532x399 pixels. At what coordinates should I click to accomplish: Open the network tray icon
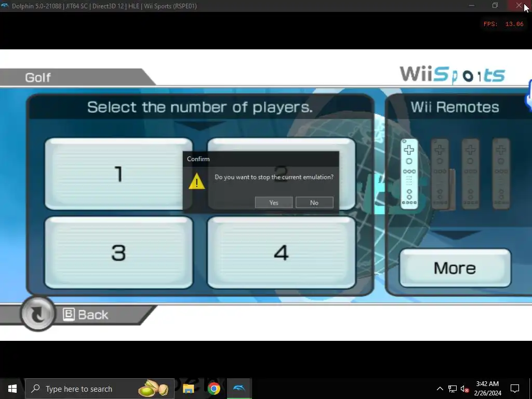point(453,389)
